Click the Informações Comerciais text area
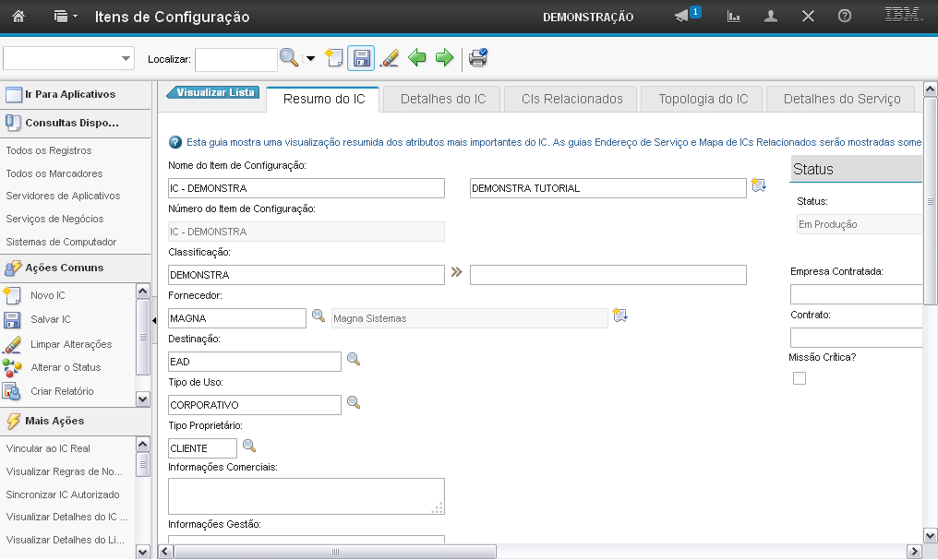Screen dimensions: 938x560 (306, 495)
